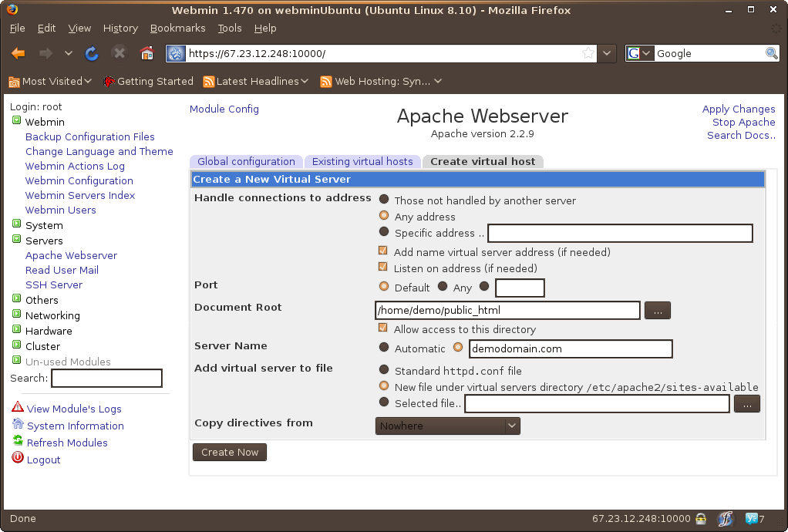Open the File menu
Viewport: 788px width, 532px height.
[17, 28]
